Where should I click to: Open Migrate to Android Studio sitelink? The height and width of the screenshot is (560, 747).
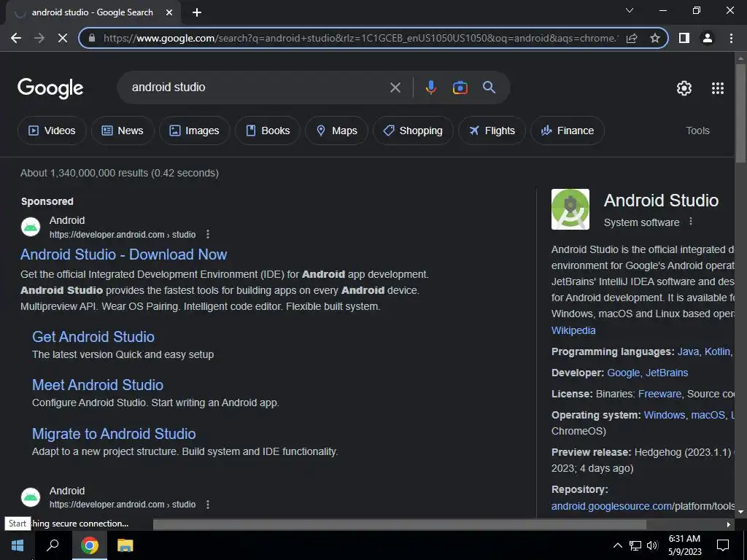pyautogui.click(x=114, y=434)
